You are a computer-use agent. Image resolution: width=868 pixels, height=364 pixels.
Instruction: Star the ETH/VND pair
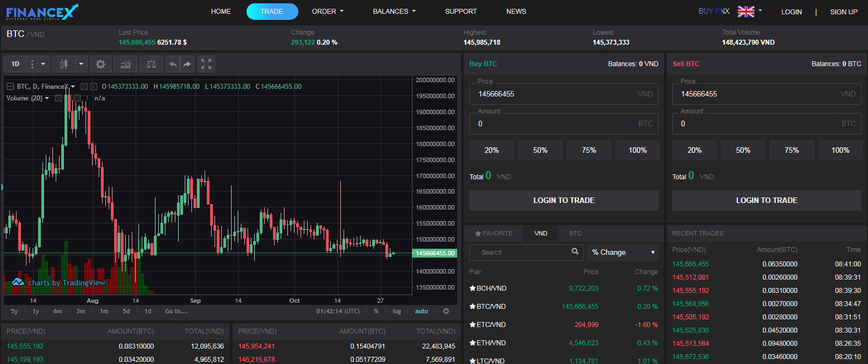[472, 343]
